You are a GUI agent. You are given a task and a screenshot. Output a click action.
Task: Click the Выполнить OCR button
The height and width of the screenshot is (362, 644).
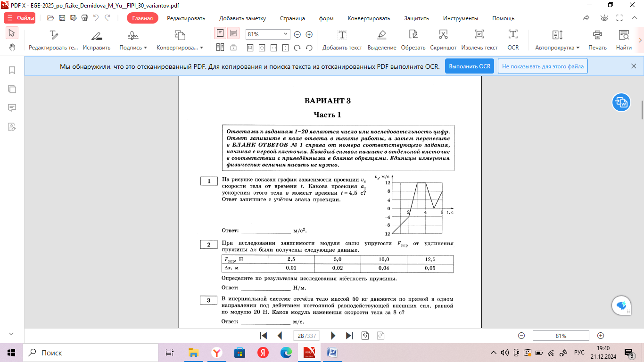[x=470, y=66]
